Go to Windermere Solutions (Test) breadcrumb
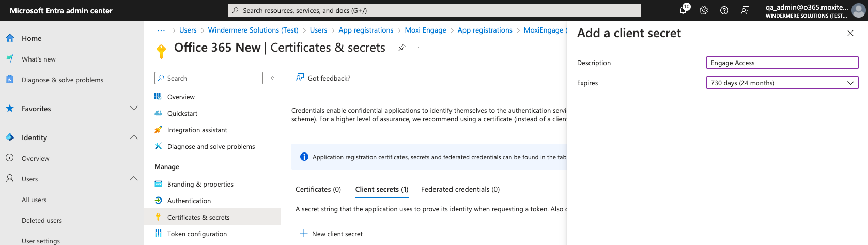 pyautogui.click(x=253, y=30)
